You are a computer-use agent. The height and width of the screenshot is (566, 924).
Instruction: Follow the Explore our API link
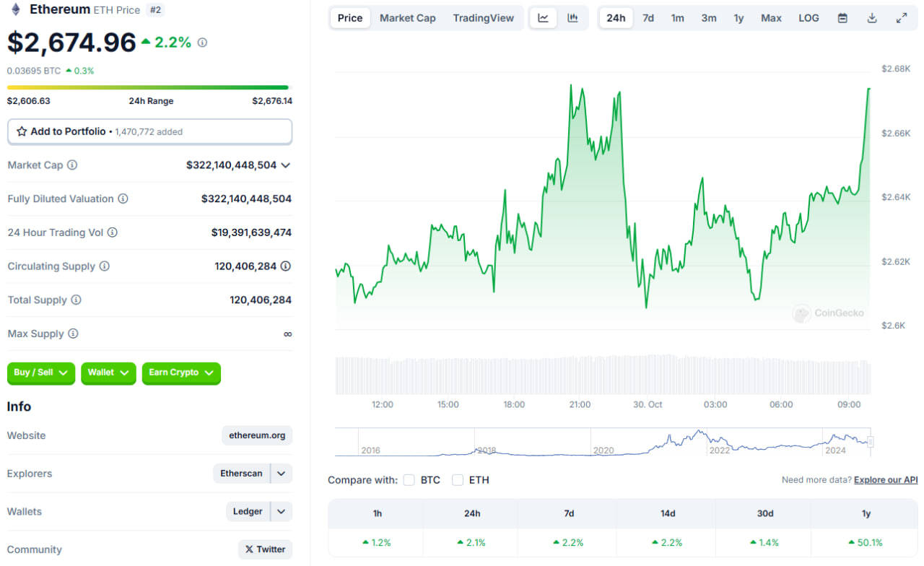point(886,480)
